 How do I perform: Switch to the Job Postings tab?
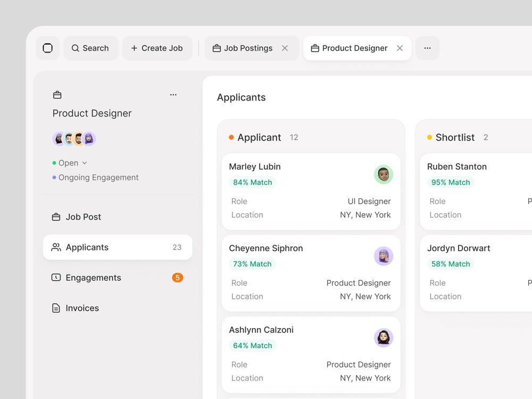pyautogui.click(x=243, y=48)
